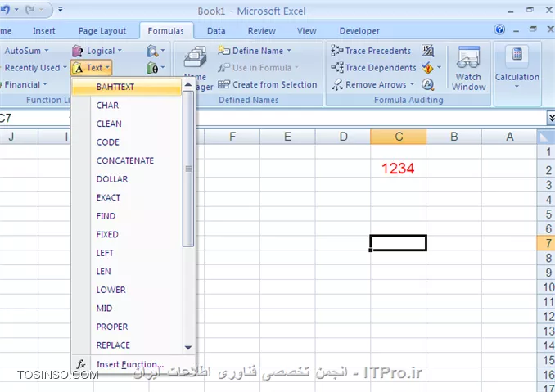The width and height of the screenshot is (555, 392).
Task: Click the function list scrollbar thumb
Action: pos(188,169)
